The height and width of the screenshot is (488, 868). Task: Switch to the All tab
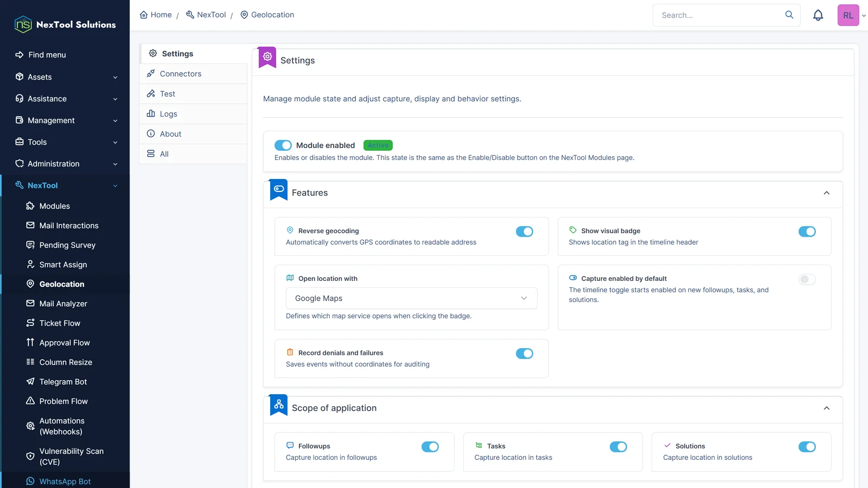(x=193, y=154)
